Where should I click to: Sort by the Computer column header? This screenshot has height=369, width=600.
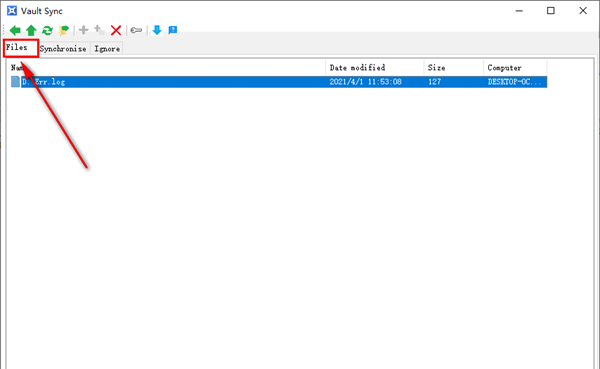click(515, 68)
